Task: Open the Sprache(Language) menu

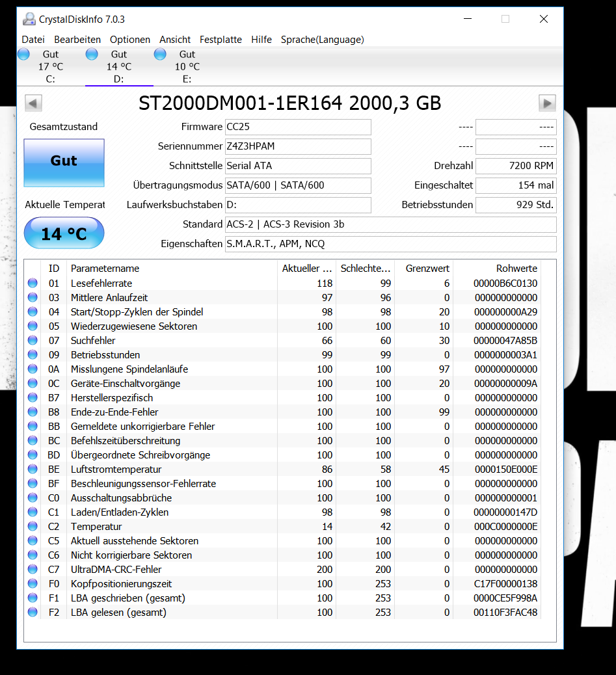Action: [x=323, y=40]
